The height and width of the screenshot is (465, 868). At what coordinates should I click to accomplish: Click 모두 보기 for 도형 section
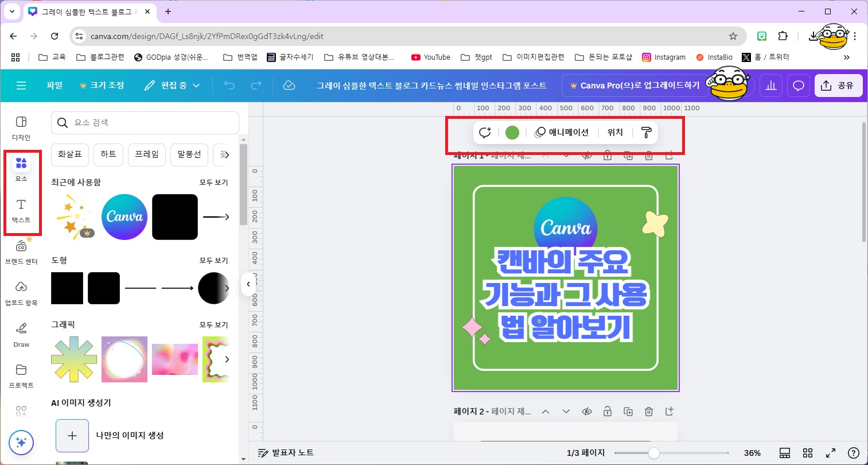pos(213,261)
